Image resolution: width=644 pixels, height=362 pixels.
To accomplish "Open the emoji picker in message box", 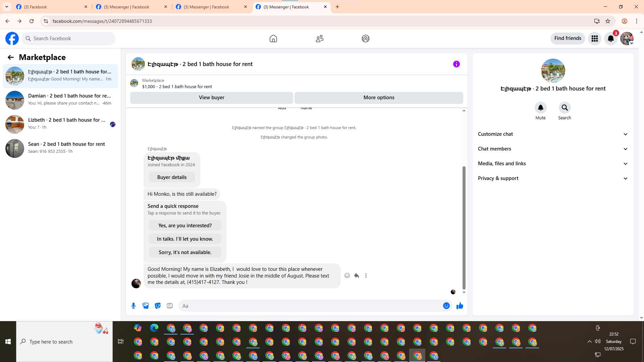I will [x=446, y=306].
